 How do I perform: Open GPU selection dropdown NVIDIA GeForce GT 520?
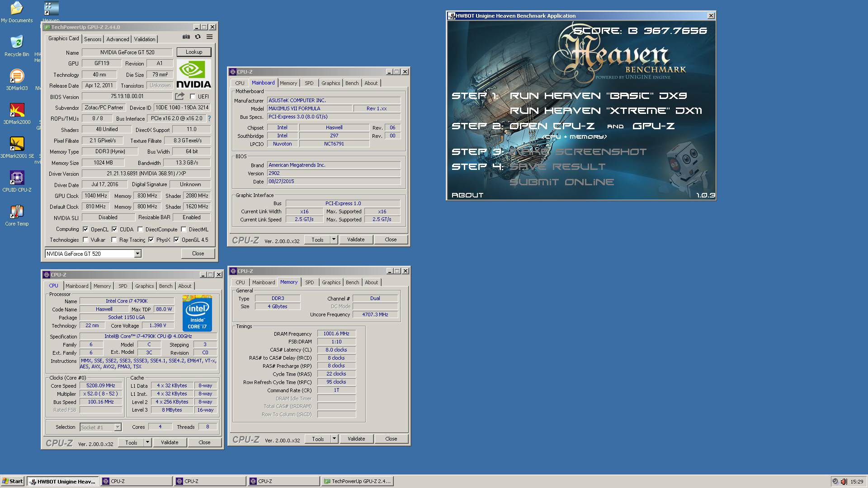[93, 254]
